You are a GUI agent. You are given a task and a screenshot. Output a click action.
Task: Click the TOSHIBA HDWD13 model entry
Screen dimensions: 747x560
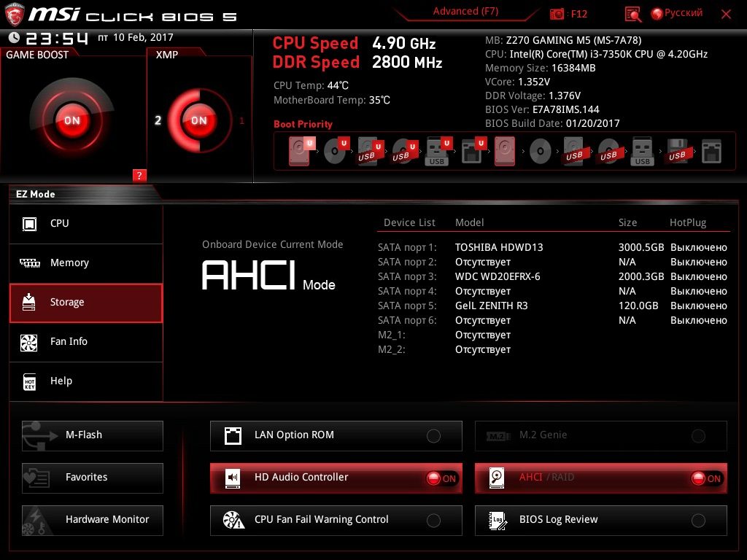499,247
